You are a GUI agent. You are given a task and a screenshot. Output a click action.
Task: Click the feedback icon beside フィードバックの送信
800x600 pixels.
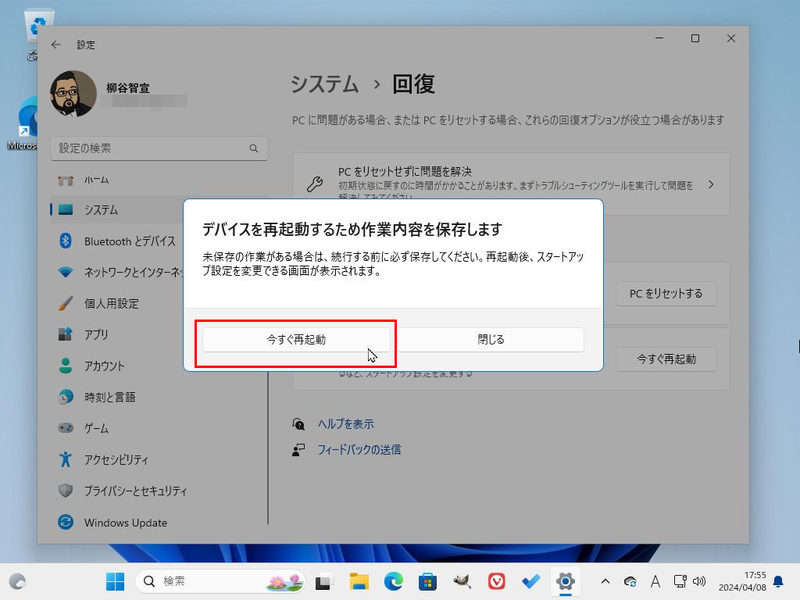click(x=298, y=450)
